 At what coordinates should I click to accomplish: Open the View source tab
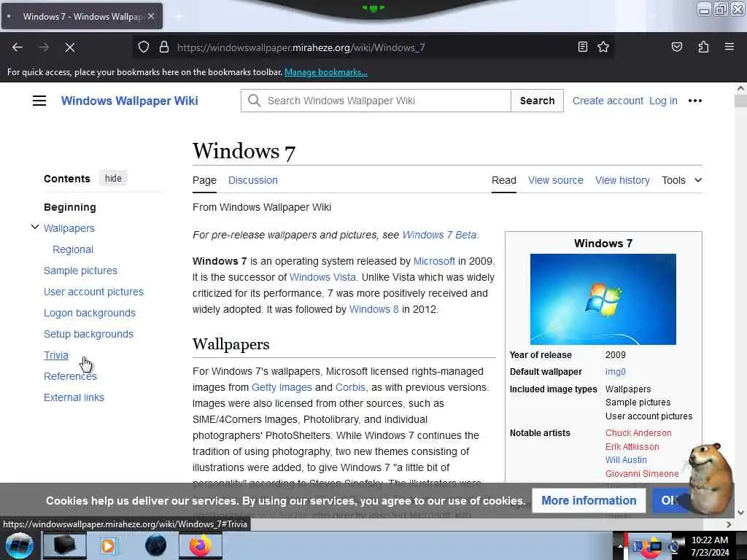555,180
